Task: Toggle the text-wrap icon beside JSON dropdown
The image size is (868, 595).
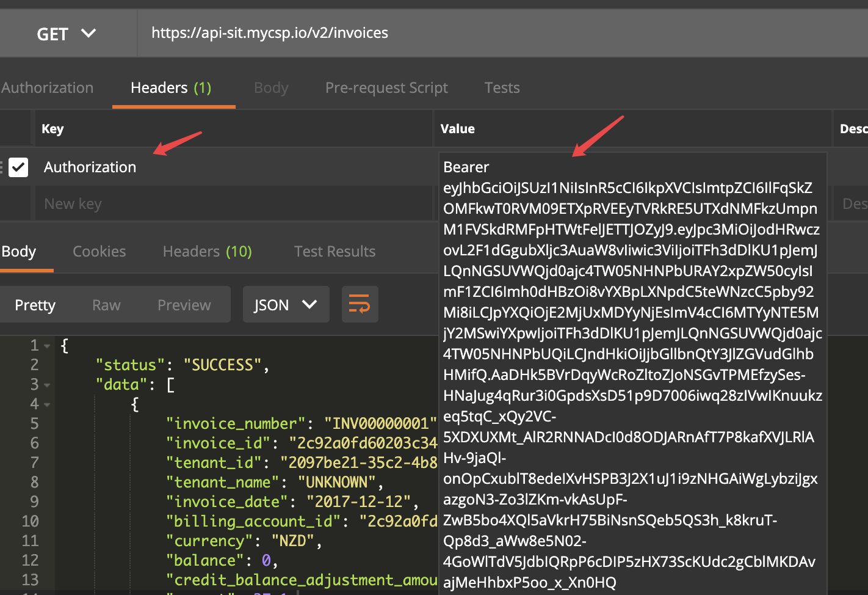Action: [360, 304]
